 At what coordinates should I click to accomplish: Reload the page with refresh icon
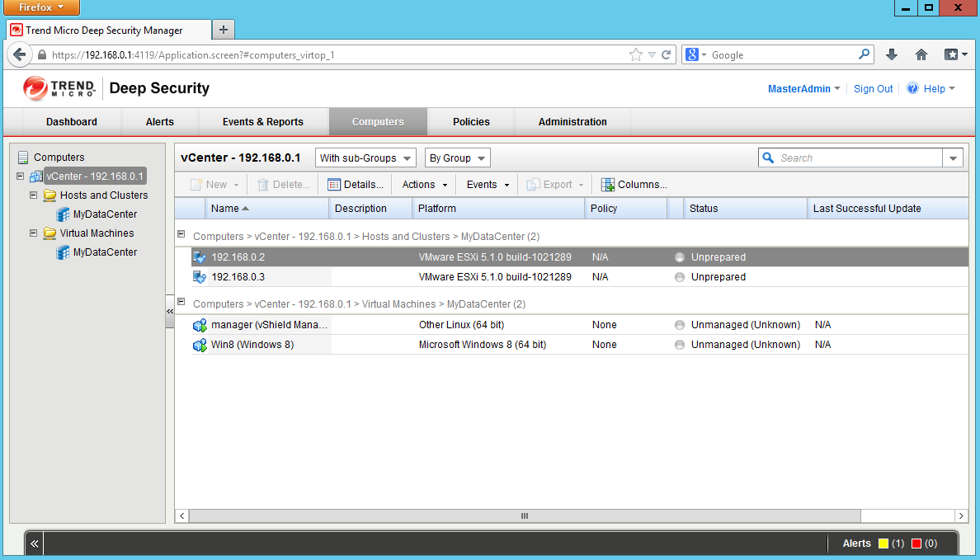(x=667, y=55)
